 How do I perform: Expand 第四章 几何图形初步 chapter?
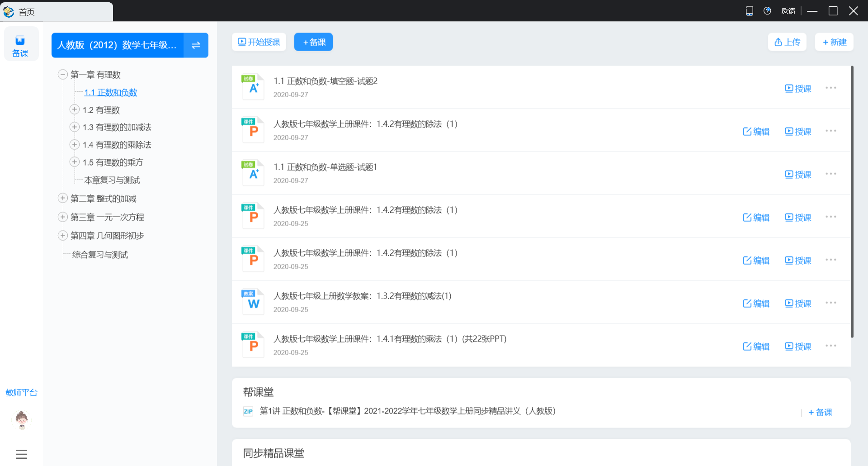coord(63,235)
